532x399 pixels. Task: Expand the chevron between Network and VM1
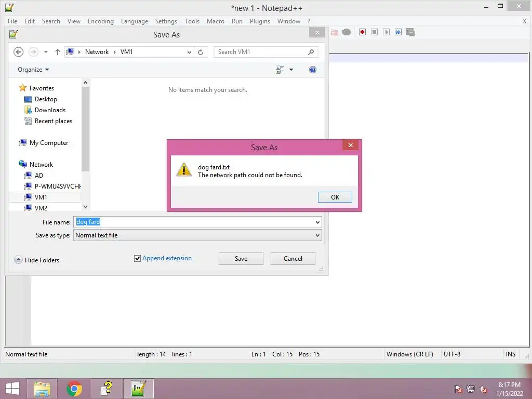pyautogui.click(x=114, y=52)
